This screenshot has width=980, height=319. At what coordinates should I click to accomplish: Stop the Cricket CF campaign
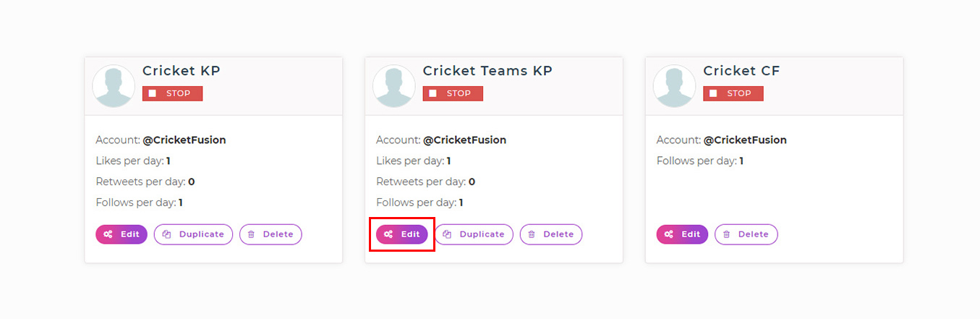point(733,93)
